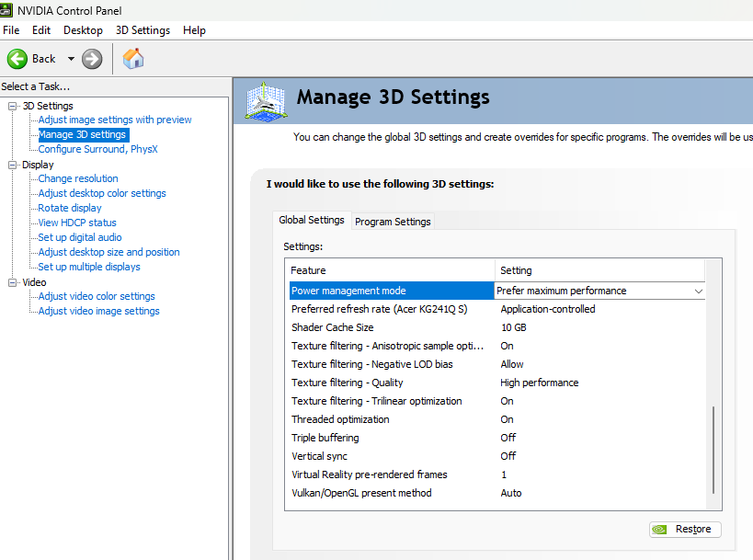The width and height of the screenshot is (753, 560).
Task: Select the Triple buffering row
Action: coord(497,438)
